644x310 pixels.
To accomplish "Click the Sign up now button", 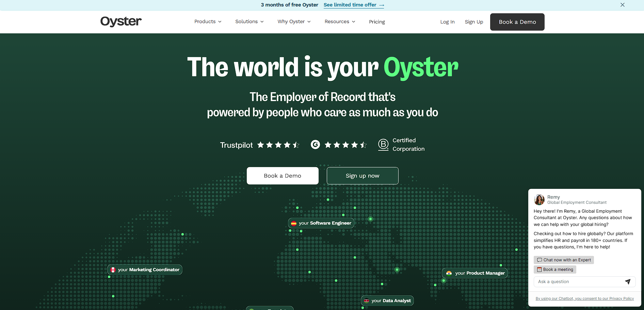I will click(x=363, y=176).
